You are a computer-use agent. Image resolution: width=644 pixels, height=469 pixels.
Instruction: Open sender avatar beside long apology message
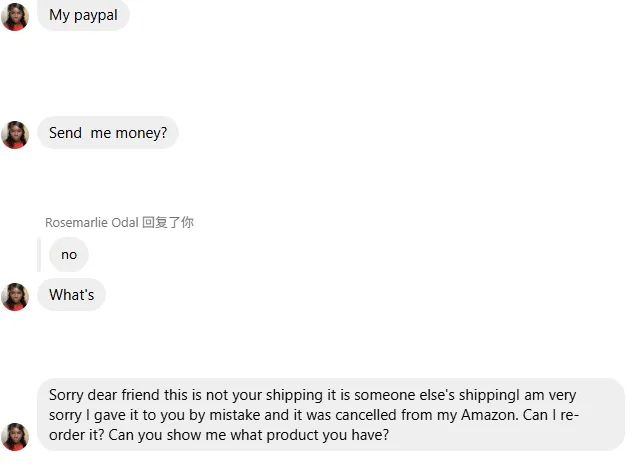tap(15, 436)
